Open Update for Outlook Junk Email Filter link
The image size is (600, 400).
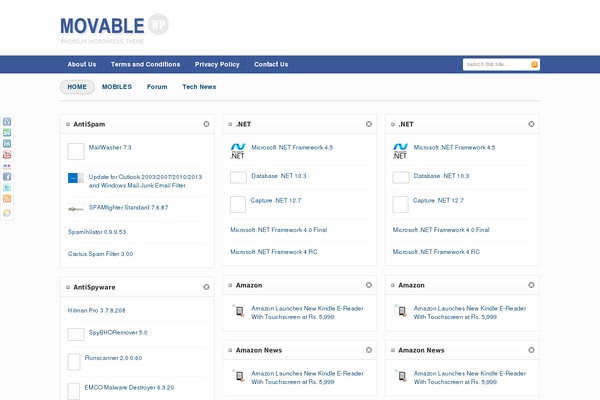point(145,181)
